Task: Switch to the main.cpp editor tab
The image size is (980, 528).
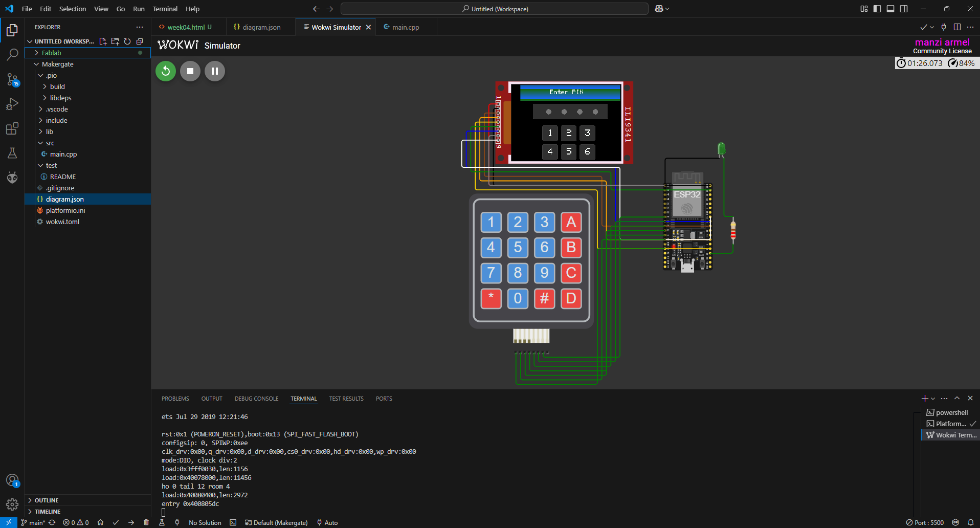Action: pos(406,27)
